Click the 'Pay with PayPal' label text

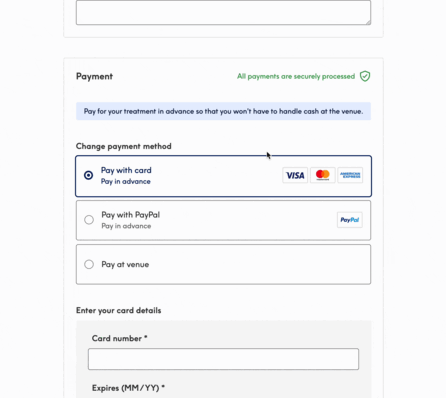(131, 215)
